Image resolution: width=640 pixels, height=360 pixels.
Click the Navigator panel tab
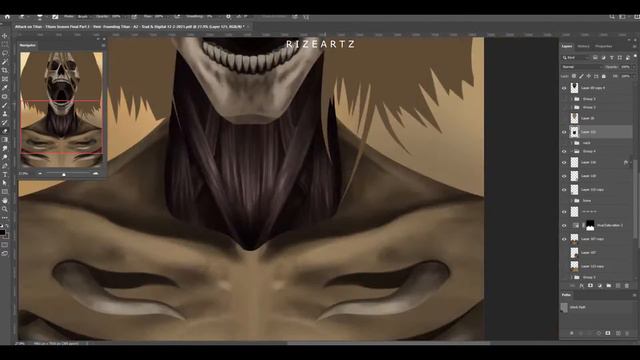[x=28, y=45]
